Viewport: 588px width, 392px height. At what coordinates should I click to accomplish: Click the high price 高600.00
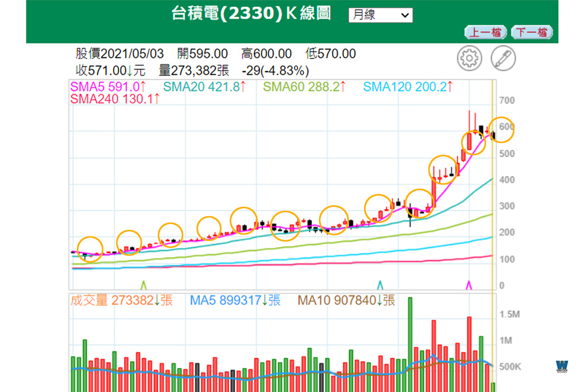pos(266,53)
